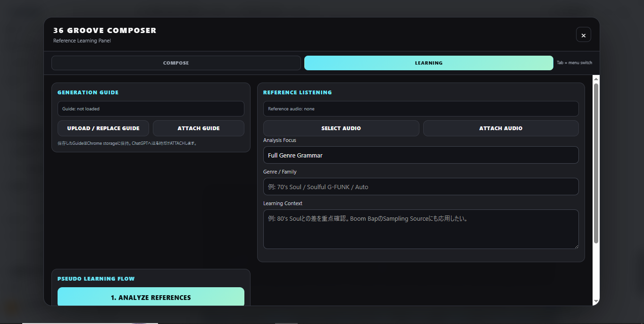Click the 'PSEUDO LEARNING FLOW' heading
Viewport: 644px width, 324px height.
[x=96, y=279]
